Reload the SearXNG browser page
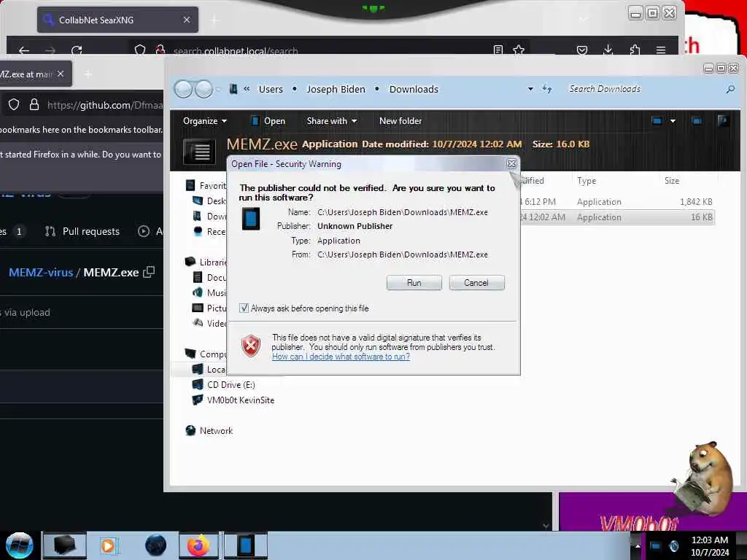 (x=77, y=50)
